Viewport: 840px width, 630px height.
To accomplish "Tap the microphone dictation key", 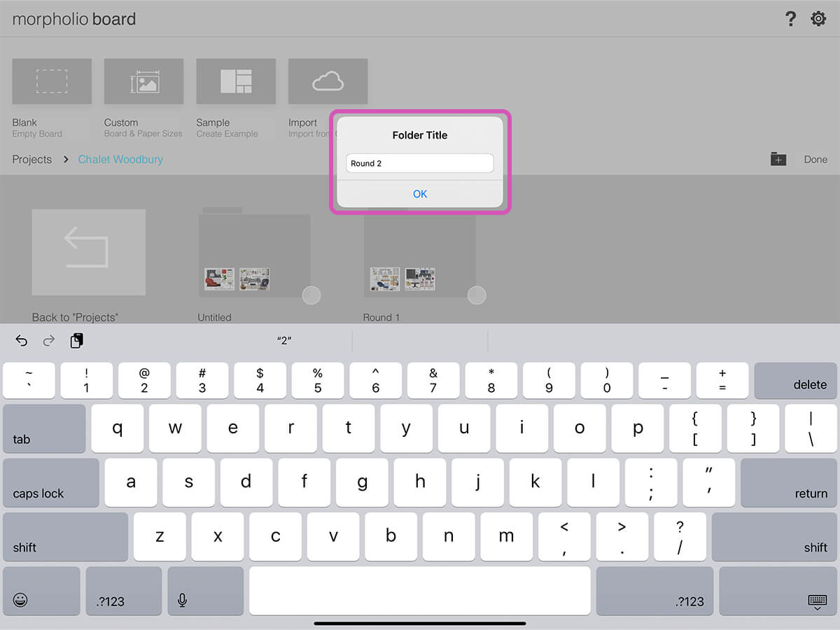I will point(182,600).
